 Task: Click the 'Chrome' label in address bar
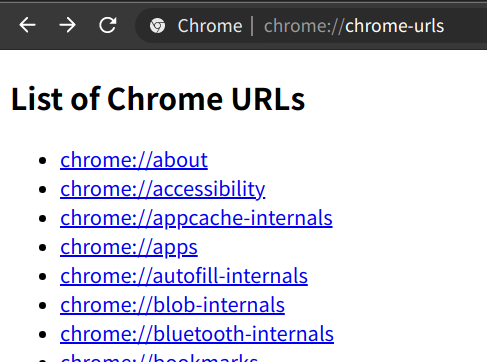coord(210,26)
